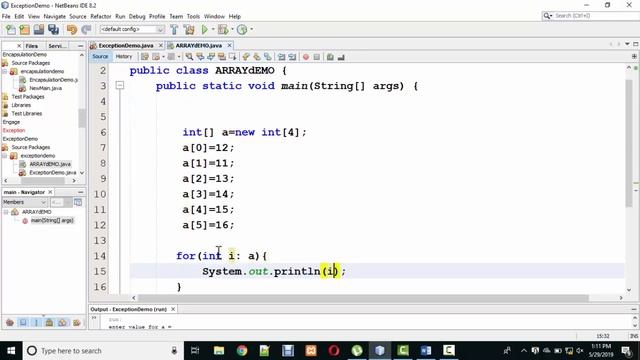Screen dimensions: 640x360
Task: Click the editor vertical scrollbar
Action: [629, 143]
